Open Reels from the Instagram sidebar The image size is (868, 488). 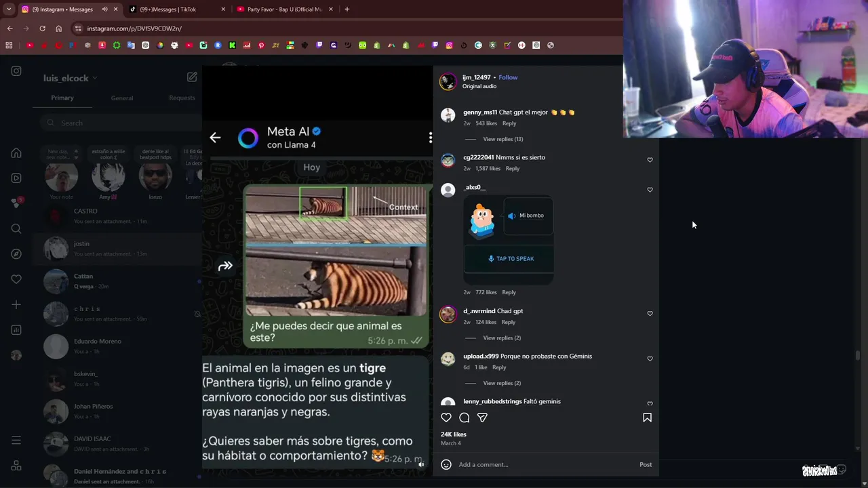click(x=16, y=178)
